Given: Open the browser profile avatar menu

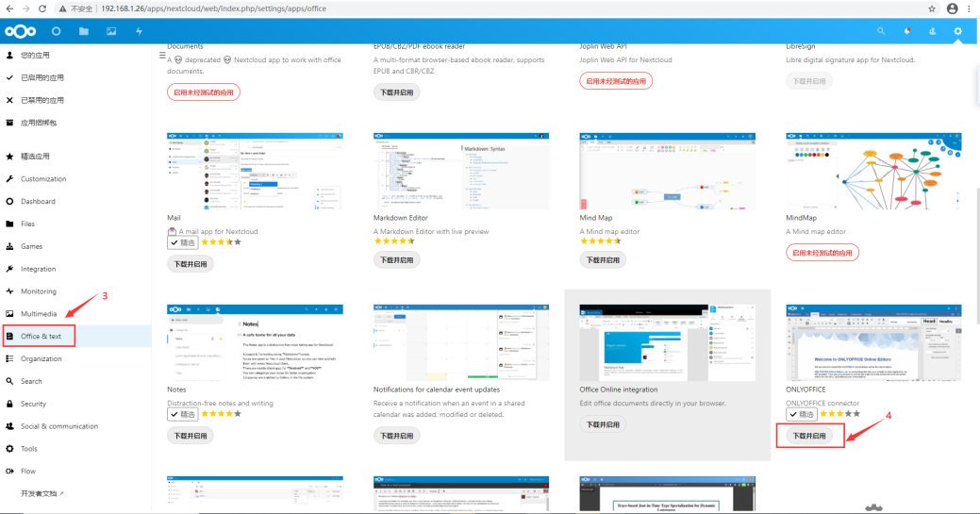Looking at the screenshot, I should coord(952,8).
